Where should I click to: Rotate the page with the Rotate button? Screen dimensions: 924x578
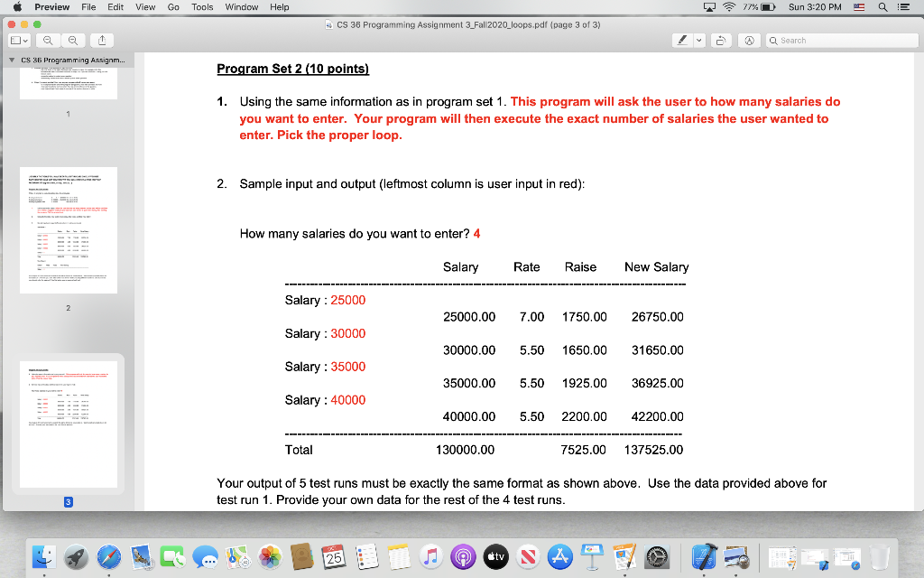720,40
